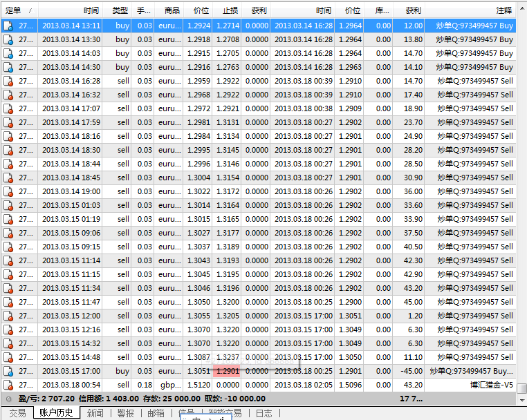Click the sell order icon of the 2013.03.14 16:32 row
Screen dimensions: 527x420
[8, 95]
